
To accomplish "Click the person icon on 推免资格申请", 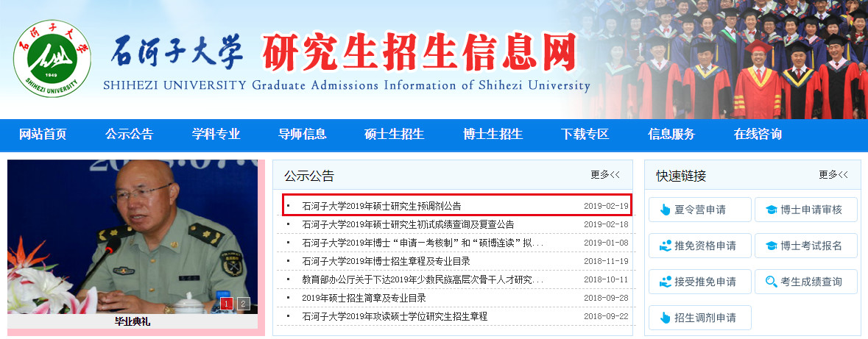I will point(665,246).
